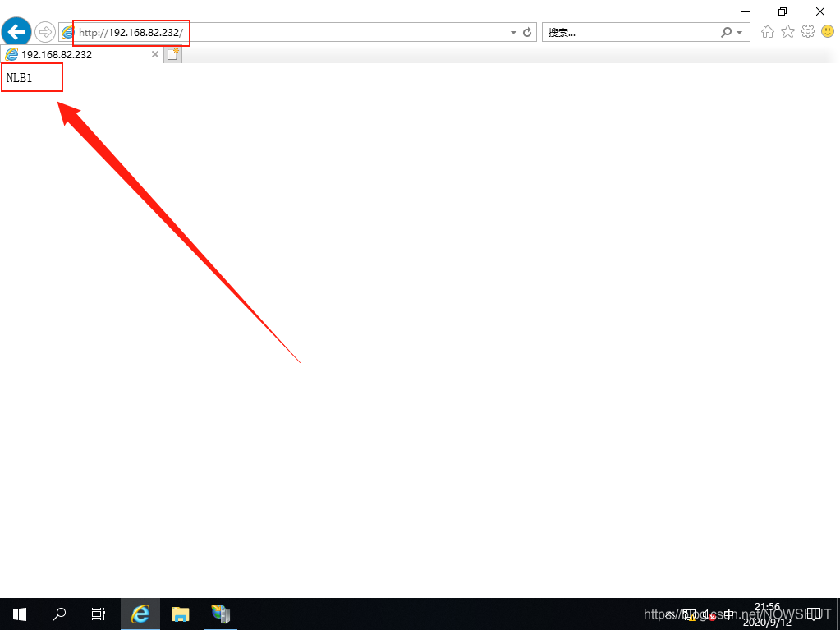Open a new tab
The height and width of the screenshot is (630, 840).
pos(172,55)
